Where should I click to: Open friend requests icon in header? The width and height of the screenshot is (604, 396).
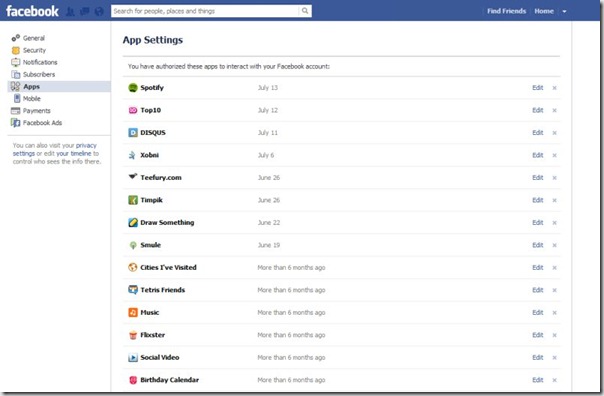pos(70,12)
